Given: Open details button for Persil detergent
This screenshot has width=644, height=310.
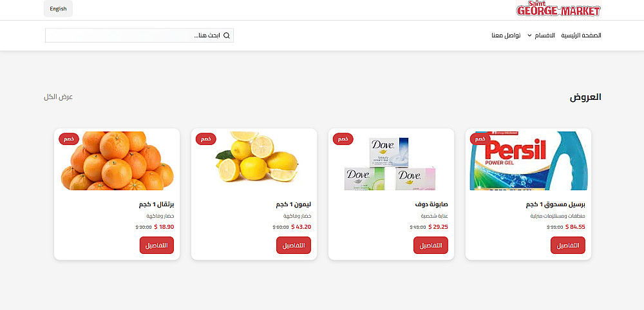Looking at the screenshot, I should pyautogui.click(x=567, y=246).
